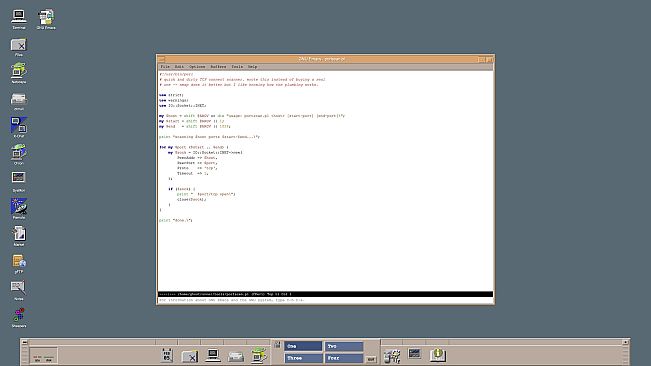The width and height of the screenshot is (651, 366).
Task: Open the Files desktop icon
Action: [x=19, y=46]
